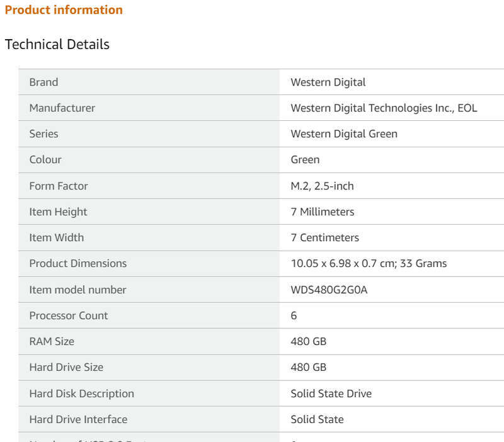
Task: Click the Product Dimensions row label
Action: click(77, 264)
